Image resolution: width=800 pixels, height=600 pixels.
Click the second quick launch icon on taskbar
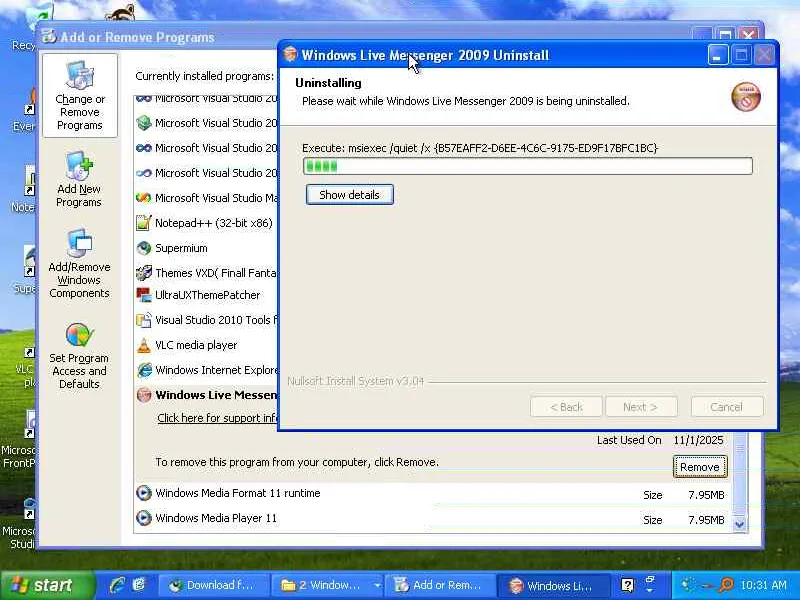(139, 585)
